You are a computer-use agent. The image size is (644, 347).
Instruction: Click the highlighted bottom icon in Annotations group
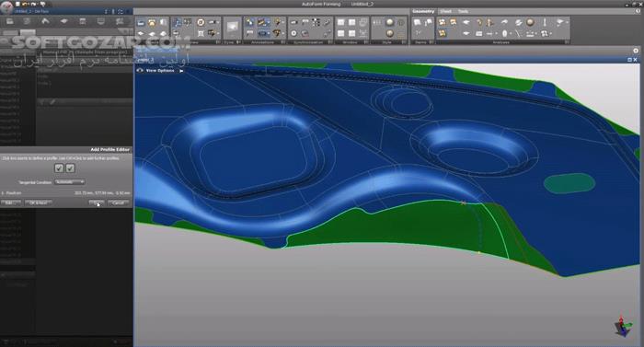click(264, 33)
